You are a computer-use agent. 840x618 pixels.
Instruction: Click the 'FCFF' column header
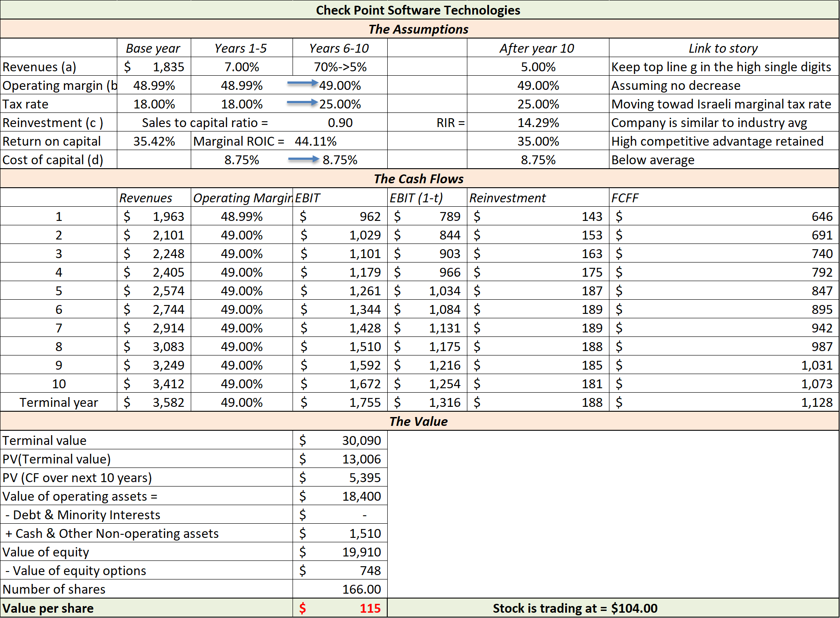625,198
